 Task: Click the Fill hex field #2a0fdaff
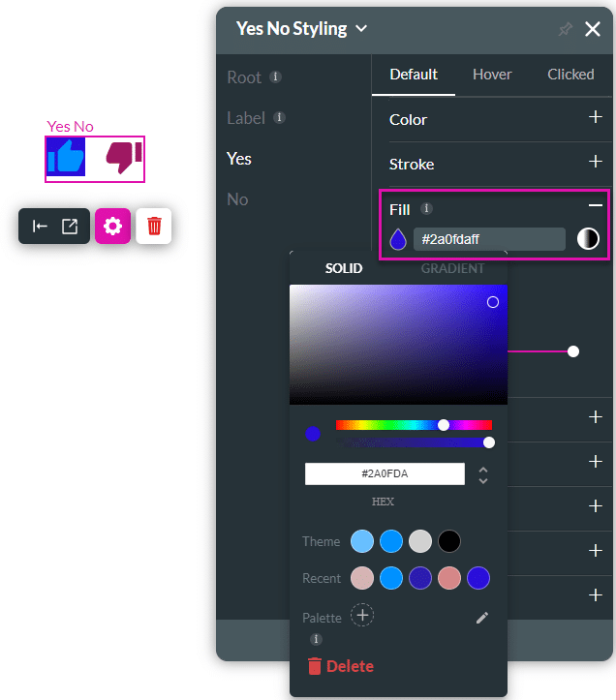click(x=489, y=239)
